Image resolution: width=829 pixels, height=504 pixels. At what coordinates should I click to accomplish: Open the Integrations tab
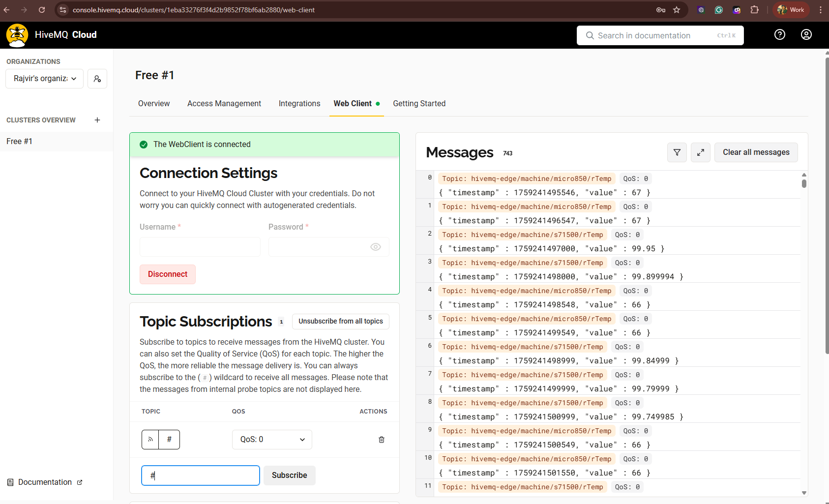[x=299, y=103]
